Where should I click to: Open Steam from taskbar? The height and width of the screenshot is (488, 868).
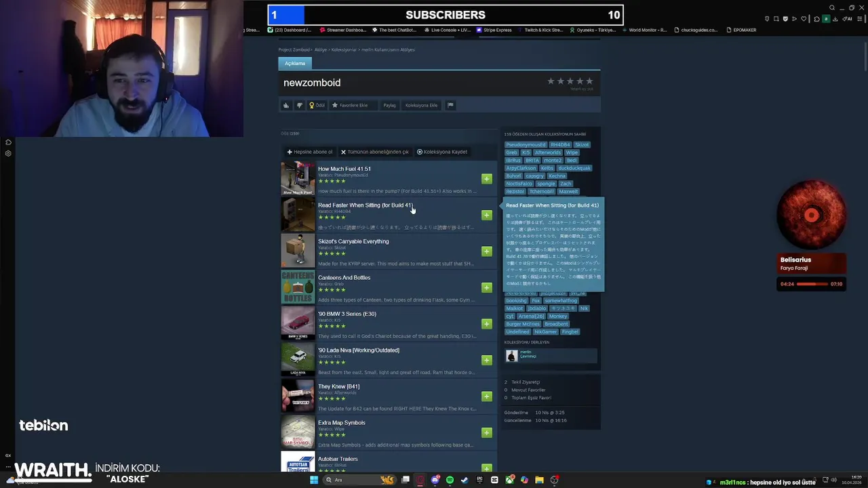pos(465,480)
